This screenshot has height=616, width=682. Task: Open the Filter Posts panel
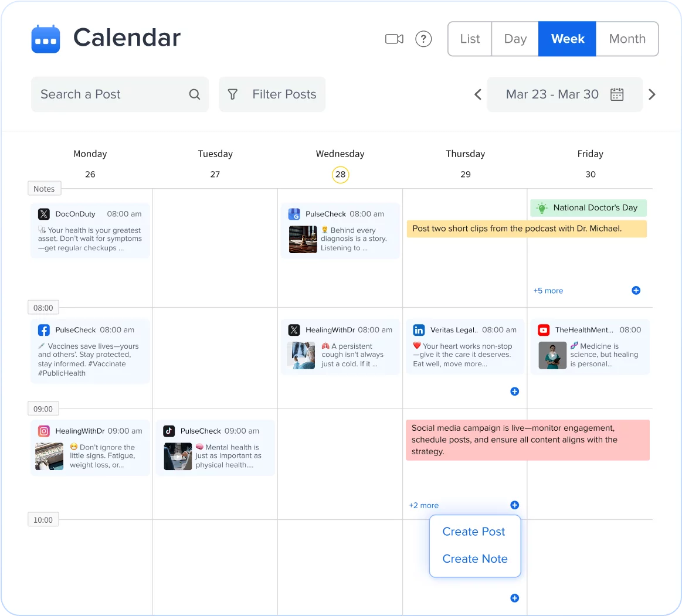pos(272,94)
